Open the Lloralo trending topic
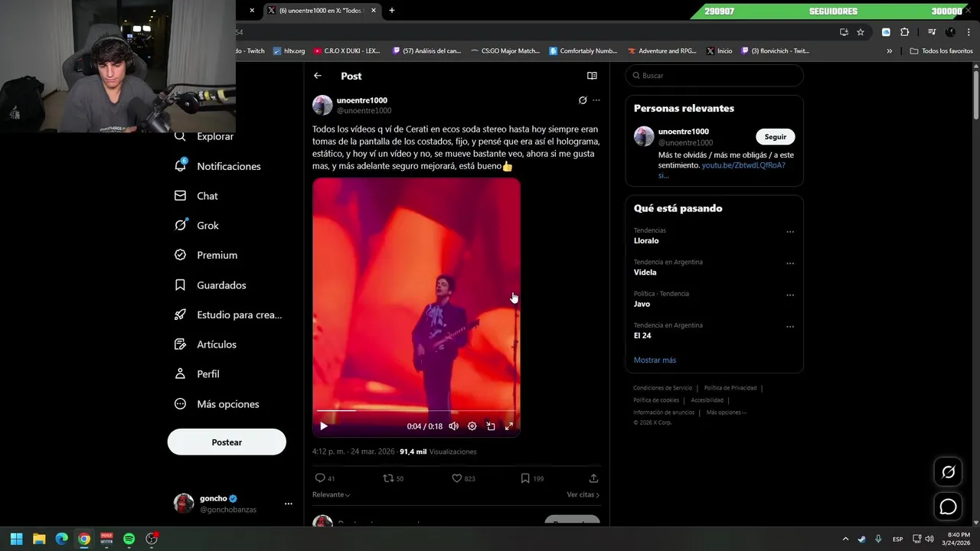 pos(646,241)
